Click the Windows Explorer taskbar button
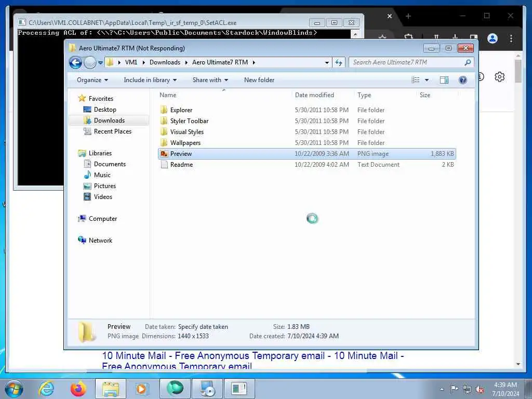 111,389
